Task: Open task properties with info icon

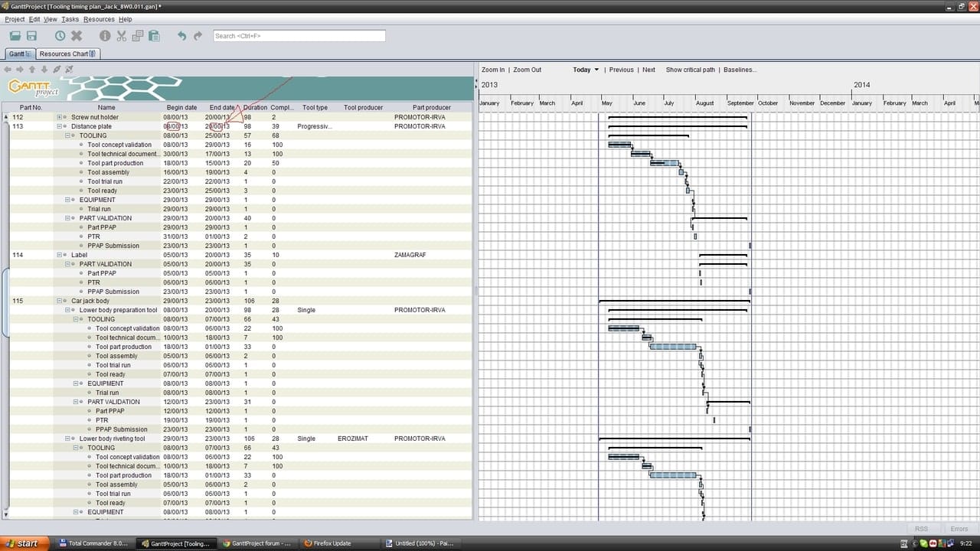Action: click(105, 36)
